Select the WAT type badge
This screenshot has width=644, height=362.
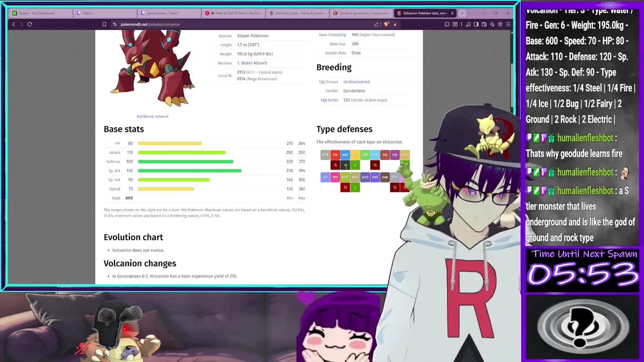(x=345, y=155)
